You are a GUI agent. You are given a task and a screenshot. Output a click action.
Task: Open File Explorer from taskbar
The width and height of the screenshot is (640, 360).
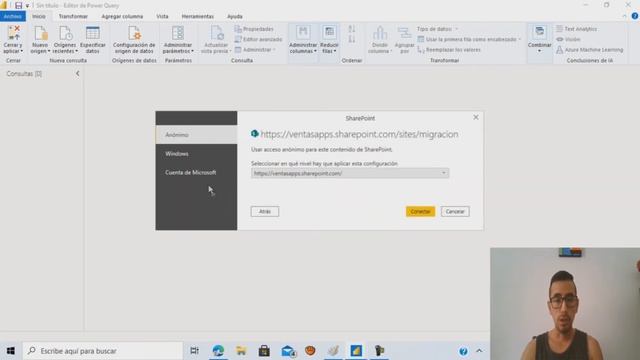pyautogui.click(x=241, y=351)
